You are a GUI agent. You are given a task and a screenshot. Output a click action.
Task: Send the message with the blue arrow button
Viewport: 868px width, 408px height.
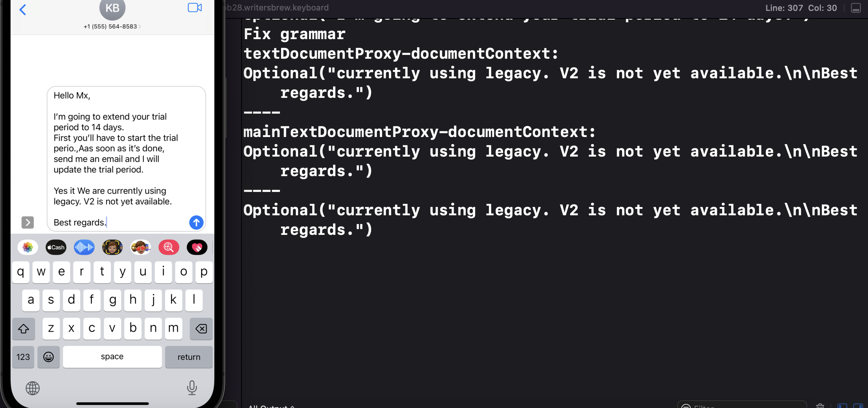tap(196, 222)
